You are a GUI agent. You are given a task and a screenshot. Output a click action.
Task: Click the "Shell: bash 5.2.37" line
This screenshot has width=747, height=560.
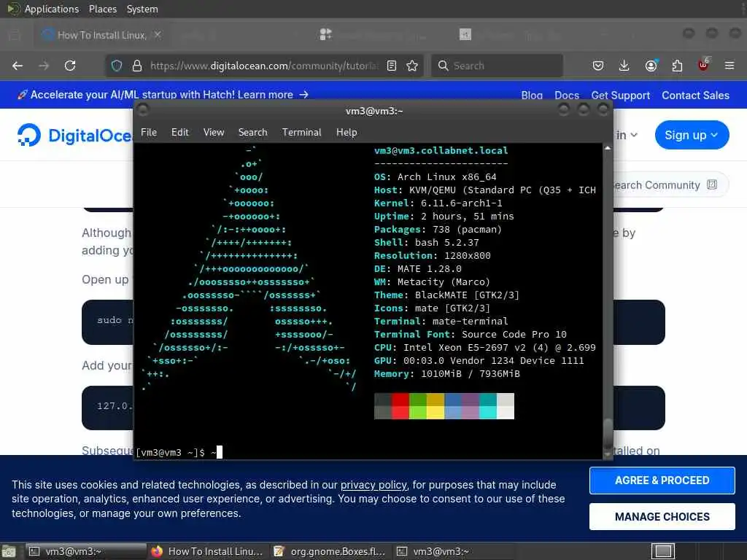coord(426,242)
